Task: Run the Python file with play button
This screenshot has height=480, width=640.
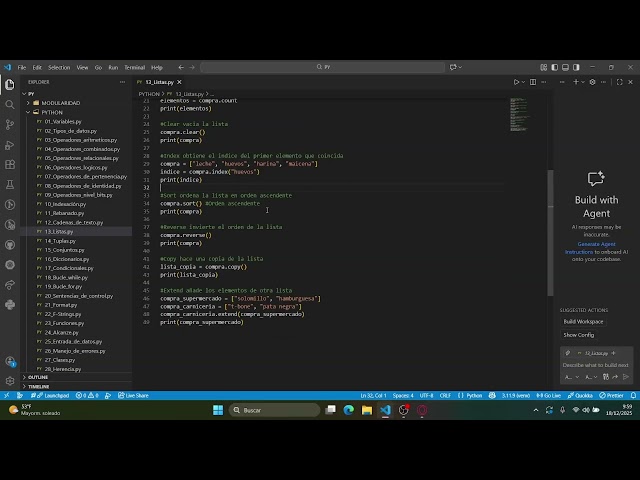Action: (516, 82)
